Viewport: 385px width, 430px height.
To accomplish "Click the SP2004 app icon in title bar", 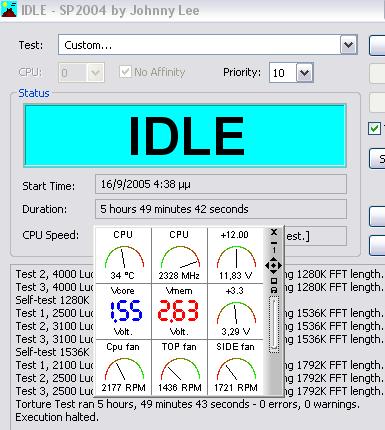I will tap(9, 9).
